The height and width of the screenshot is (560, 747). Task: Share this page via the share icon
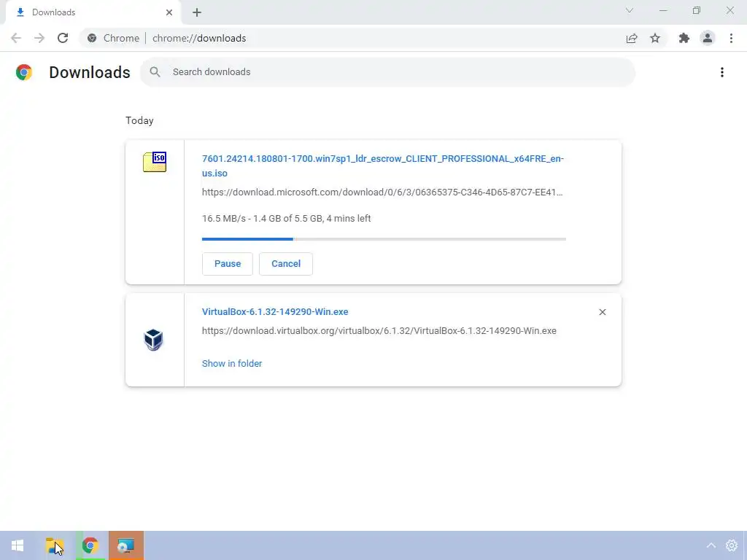click(x=632, y=38)
